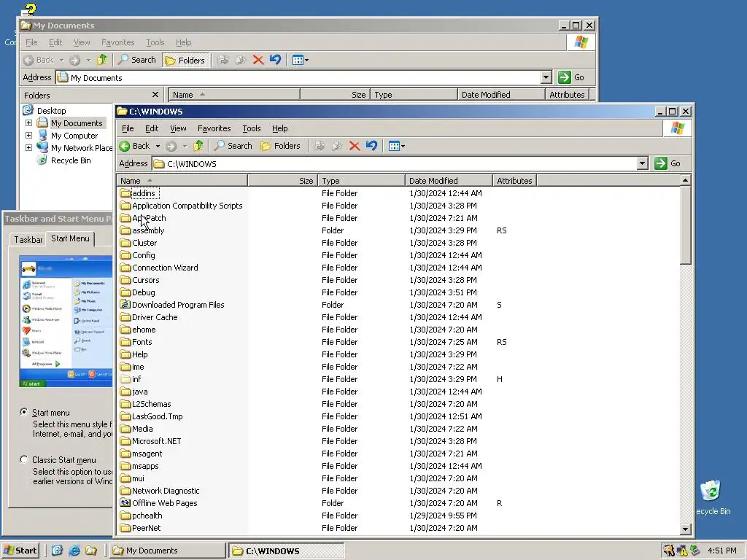Open Forward history dropdown arrow in C:\WINDOWS
The height and width of the screenshot is (560, 747).
pyautogui.click(x=185, y=146)
